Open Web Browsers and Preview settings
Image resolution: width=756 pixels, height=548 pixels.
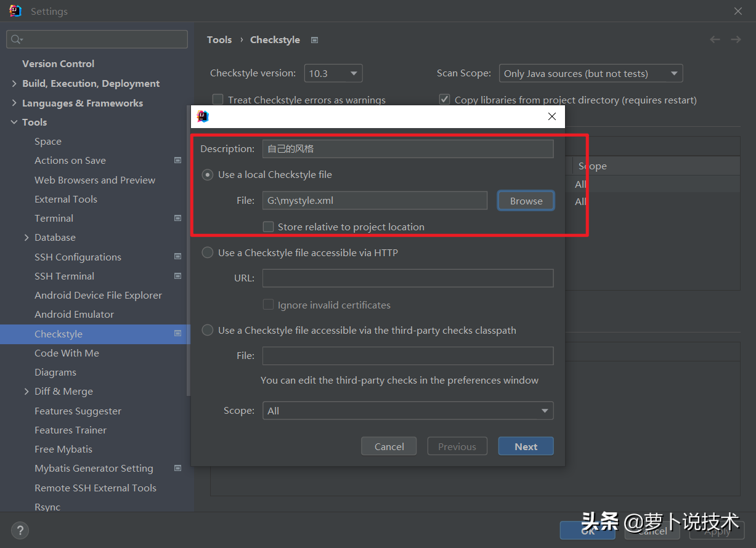(95, 180)
